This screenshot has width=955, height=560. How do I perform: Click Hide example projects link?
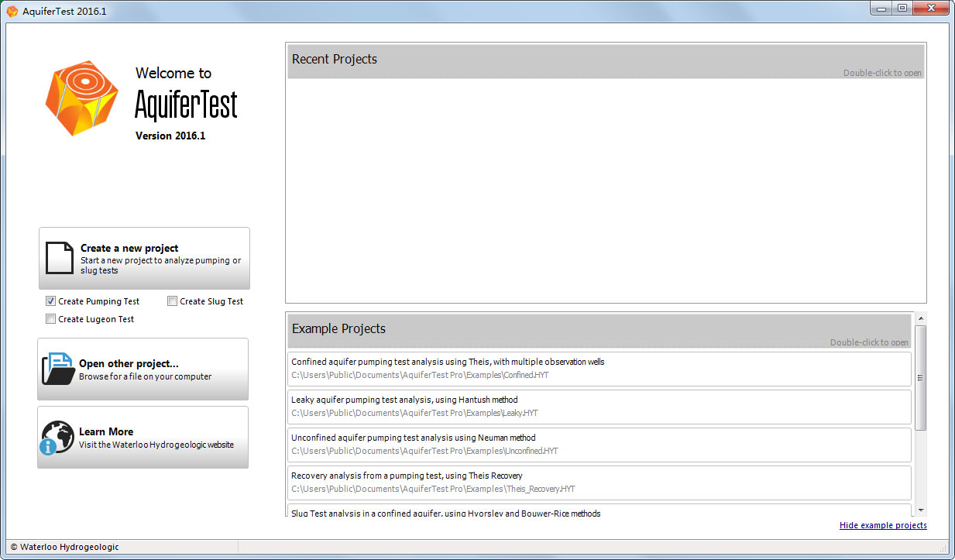(x=883, y=525)
